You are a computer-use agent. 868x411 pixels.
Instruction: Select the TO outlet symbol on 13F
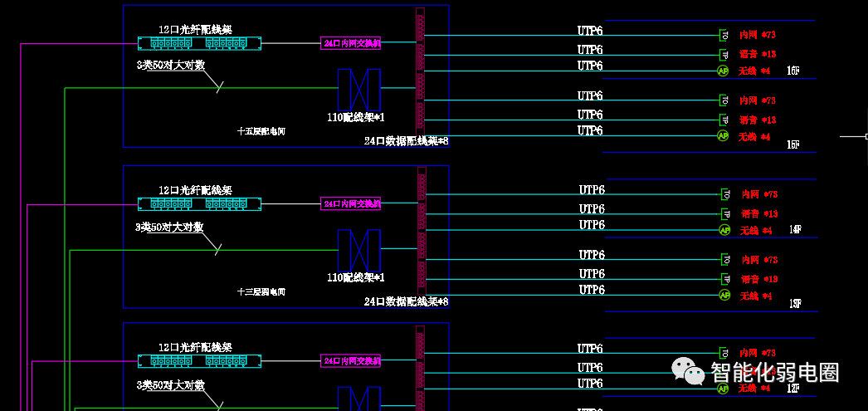(726, 259)
